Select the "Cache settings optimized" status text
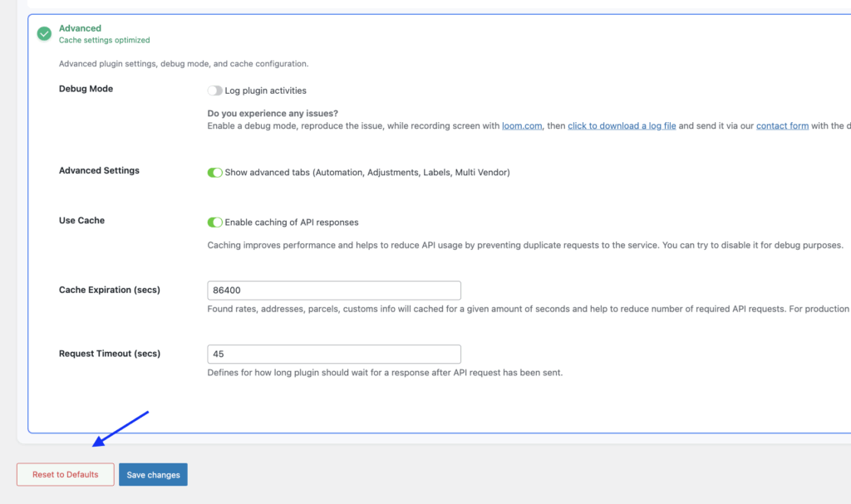Viewport: 851px width, 504px height. 104,40
